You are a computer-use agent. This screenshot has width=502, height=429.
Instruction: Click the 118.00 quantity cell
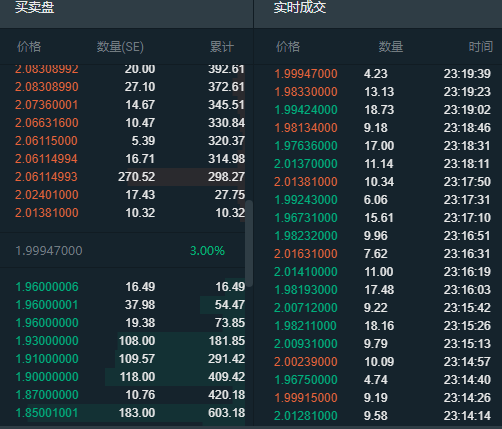137,377
